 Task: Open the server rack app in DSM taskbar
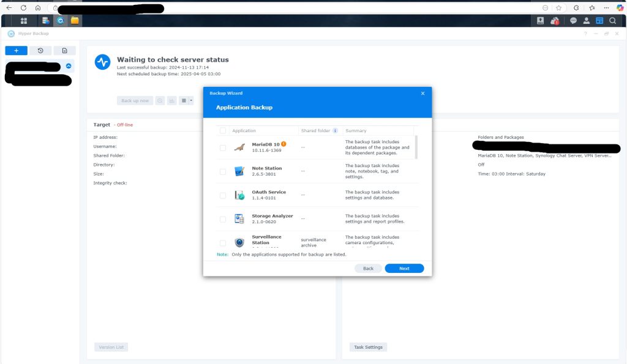pyautogui.click(x=45, y=20)
